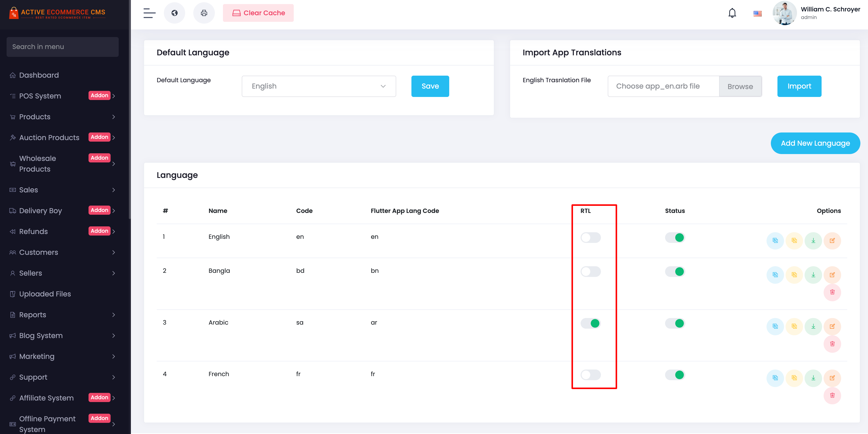868x434 pixels.
Task: Open Delivery Boy menu item
Action: (63, 210)
